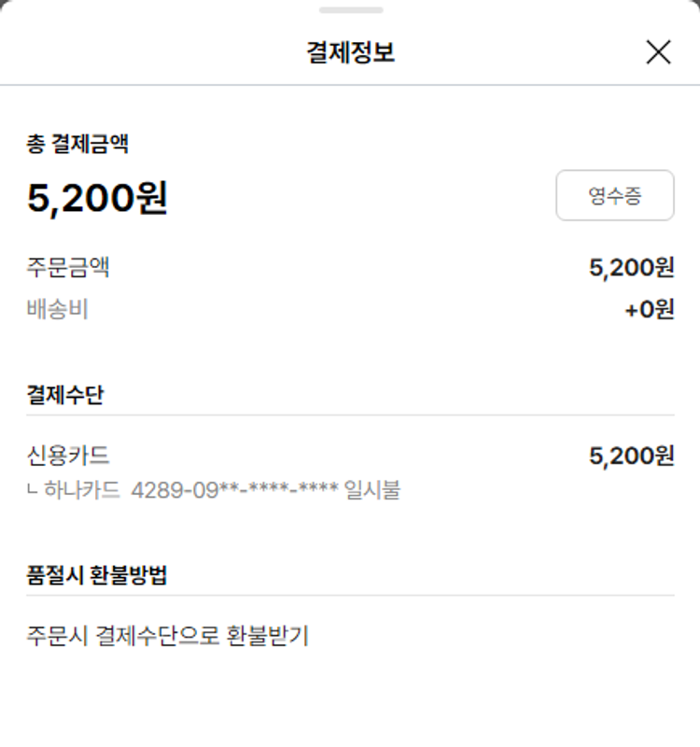The image size is (700, 747).
Task: Click the 5,200원 amount beside 신용카드
Action: (x=631, y=456)
